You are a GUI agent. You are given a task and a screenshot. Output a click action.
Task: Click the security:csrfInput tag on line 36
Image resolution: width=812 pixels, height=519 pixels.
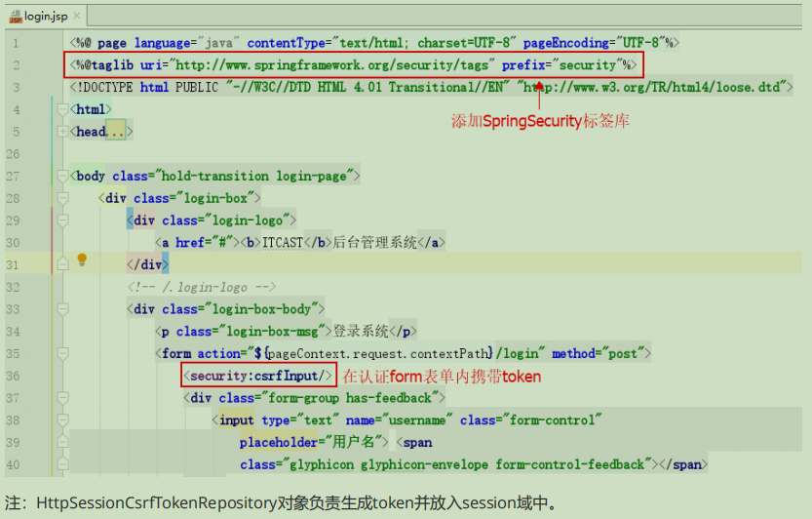tap(258, 376)
